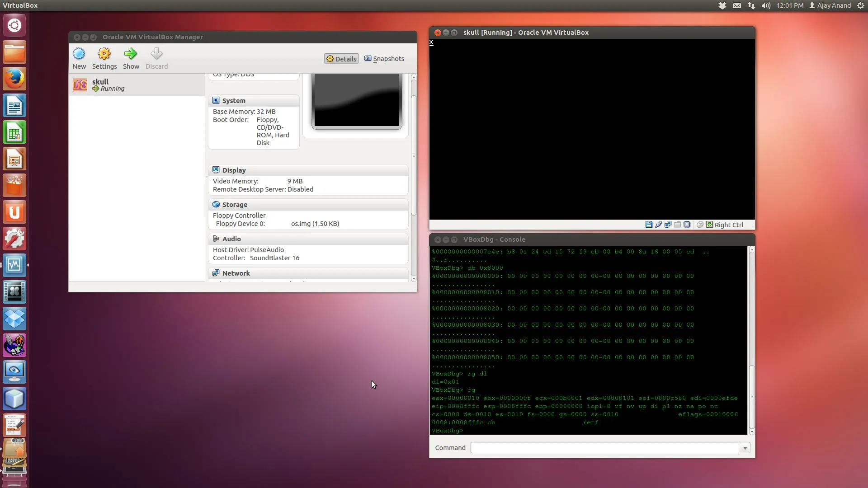
Task: Toggle the Snapshots view button
Action: pos(384,59)
